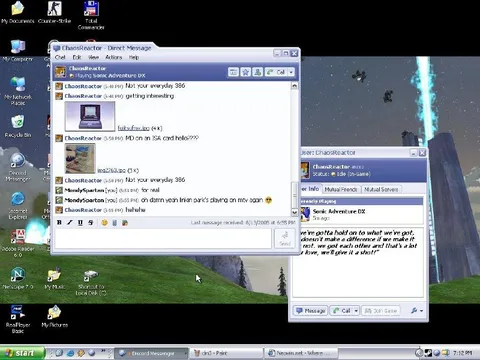This screenshot has width=480, height=360.
Task: Click the Sonic Adventure DX game entry
Action: click(x=362, y=214)
